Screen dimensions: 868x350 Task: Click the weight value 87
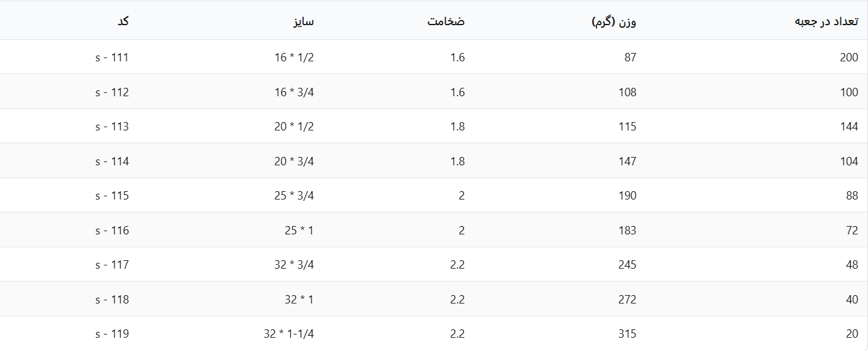point(630,57)
